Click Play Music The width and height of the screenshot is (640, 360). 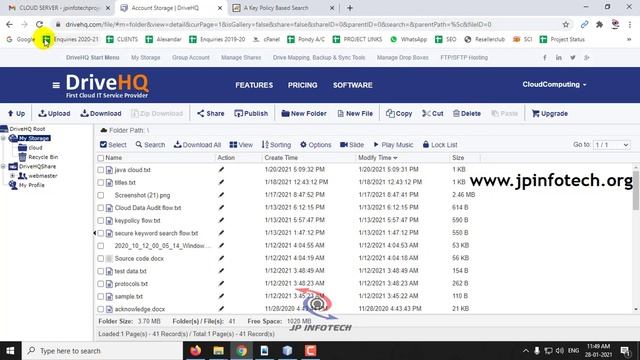(x=393, y=144)
